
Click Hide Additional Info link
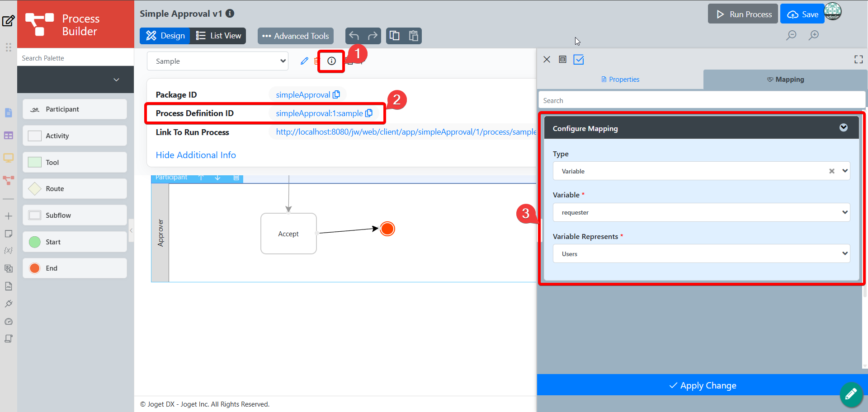(196, 155)
